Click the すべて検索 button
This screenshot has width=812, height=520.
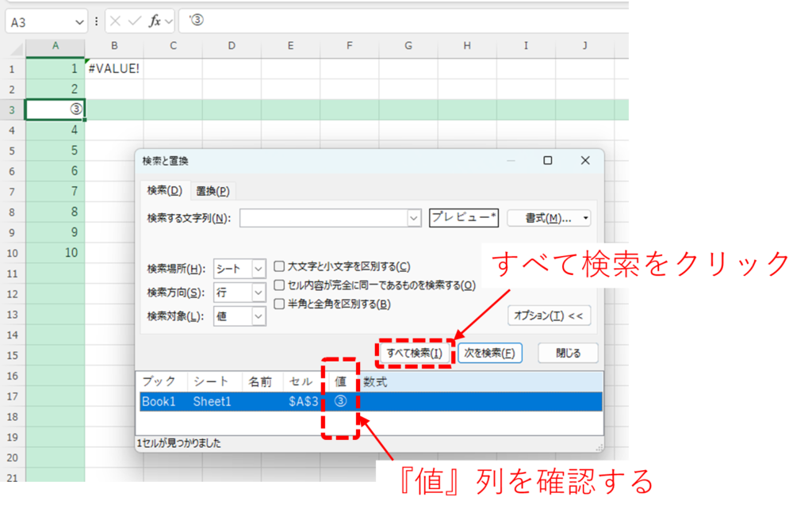pos(414,353)
